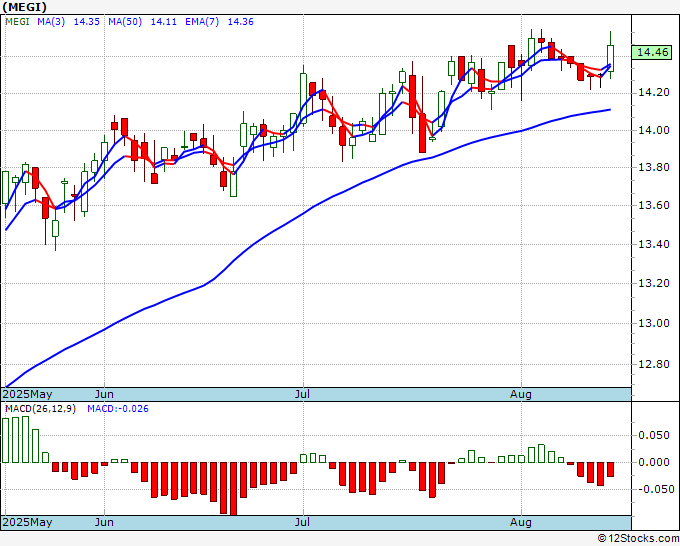This screenshot has height=546, width=680.
Task: Click Jun on the price chart date axis
Action: coord(104,394)
